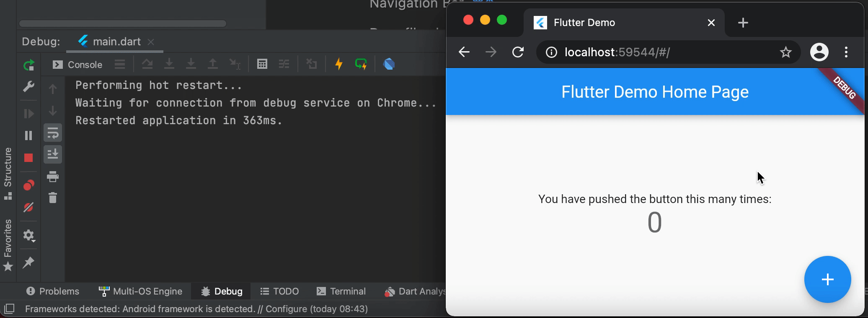The image size is (868, 318).
Task: Click the counter value 0
Action: (655, 222)
